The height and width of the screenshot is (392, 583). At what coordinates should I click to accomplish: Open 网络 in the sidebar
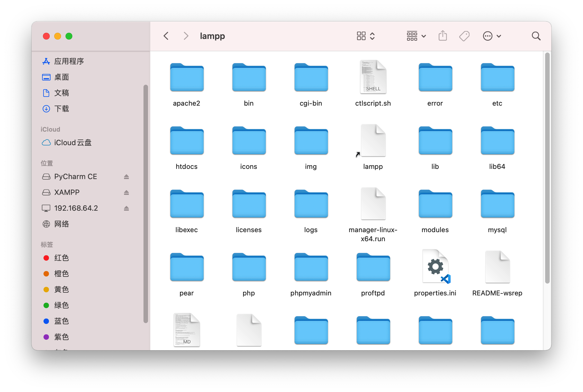tap(62, 224)
